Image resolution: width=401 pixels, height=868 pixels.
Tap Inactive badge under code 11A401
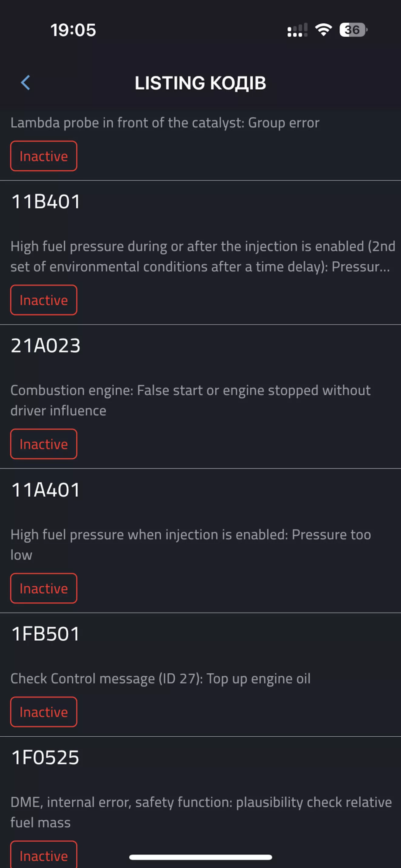[x=44, y=588]
